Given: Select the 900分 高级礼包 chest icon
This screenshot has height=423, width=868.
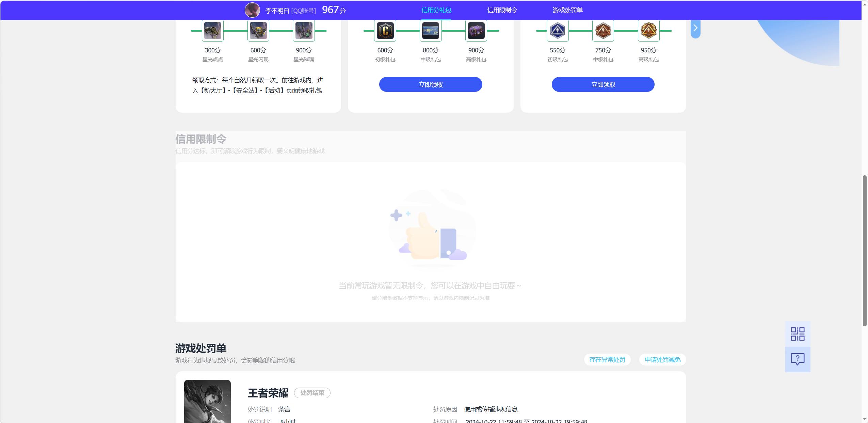Looking at the screenshot, I should coord(476,31).
